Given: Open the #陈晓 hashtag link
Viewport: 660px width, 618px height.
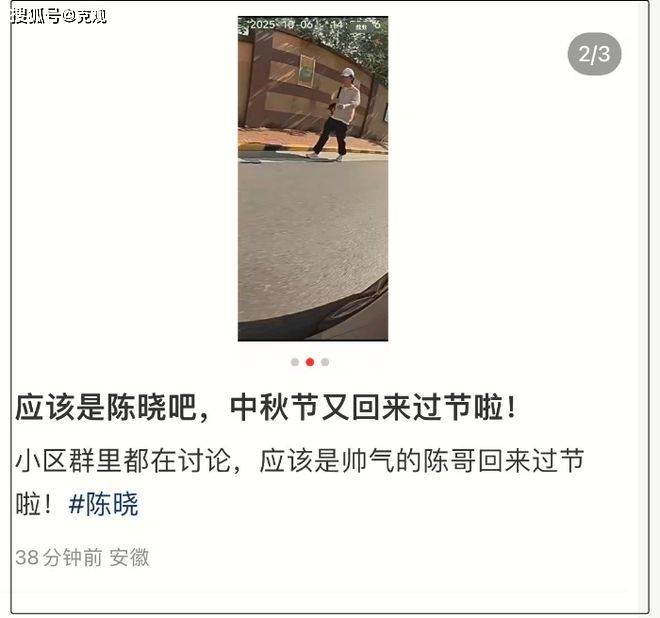Looking at the screenshot, I should point(104,503).
